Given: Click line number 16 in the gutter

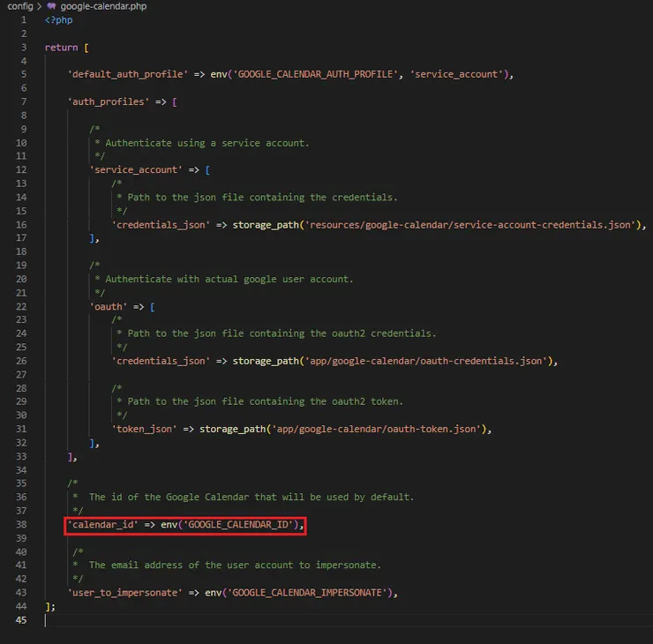Looking at the screenshot, I should [21, 225].
